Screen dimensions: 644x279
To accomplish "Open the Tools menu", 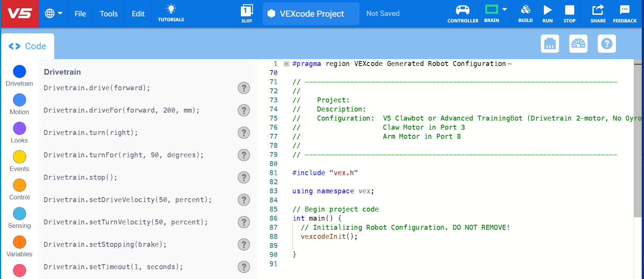I will pos(108,14).
